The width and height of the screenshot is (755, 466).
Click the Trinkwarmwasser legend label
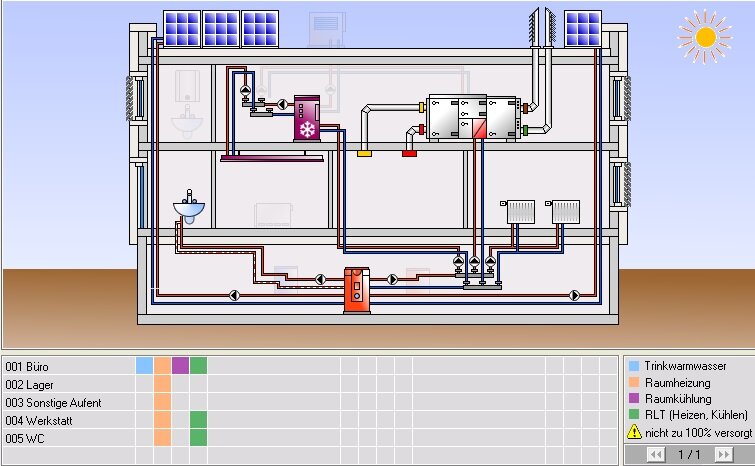click(685, 366)
